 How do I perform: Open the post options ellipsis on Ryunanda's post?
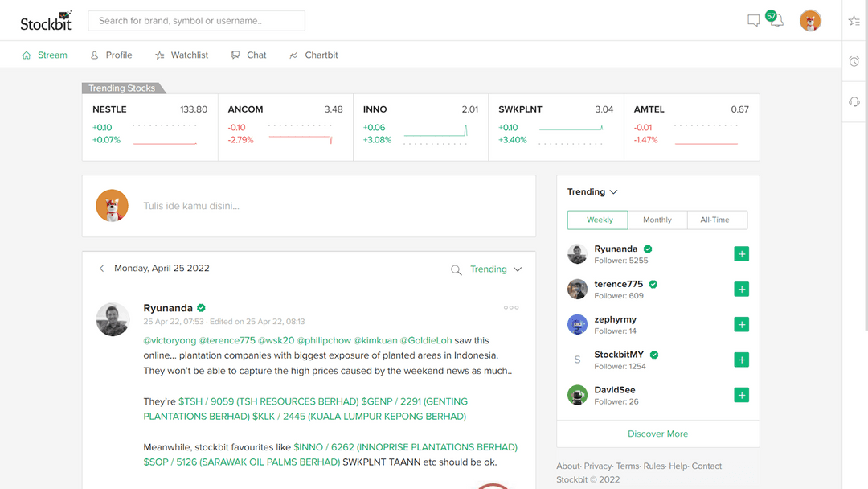click(x=511, y=307)
